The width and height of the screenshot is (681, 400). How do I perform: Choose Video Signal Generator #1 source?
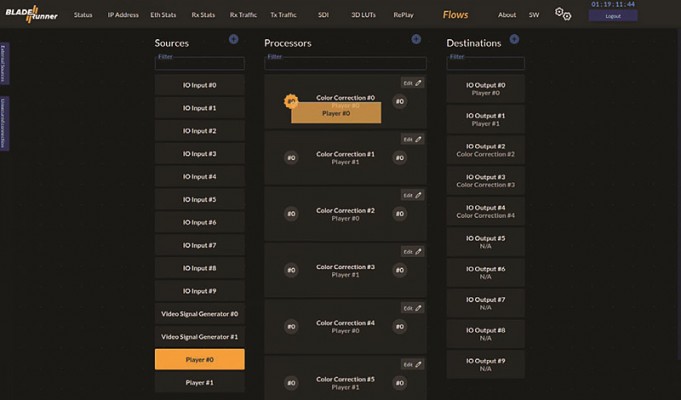pos(200,337)
